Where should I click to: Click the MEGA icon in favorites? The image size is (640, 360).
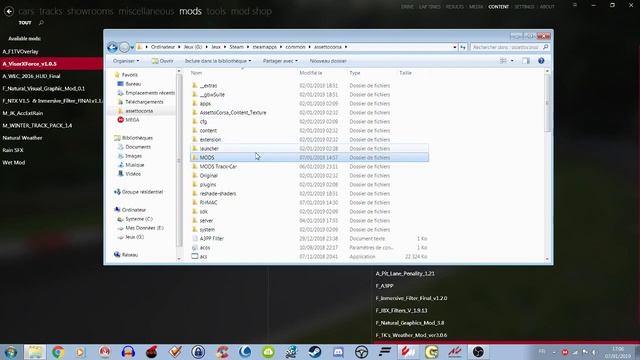click(120, 120)
